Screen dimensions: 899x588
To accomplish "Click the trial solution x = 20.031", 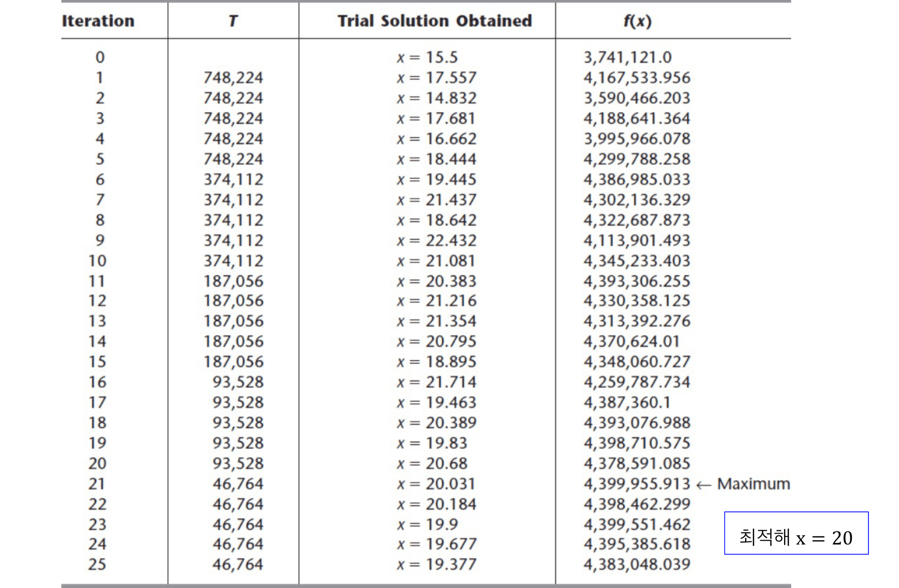I will [x=436, y=484].
